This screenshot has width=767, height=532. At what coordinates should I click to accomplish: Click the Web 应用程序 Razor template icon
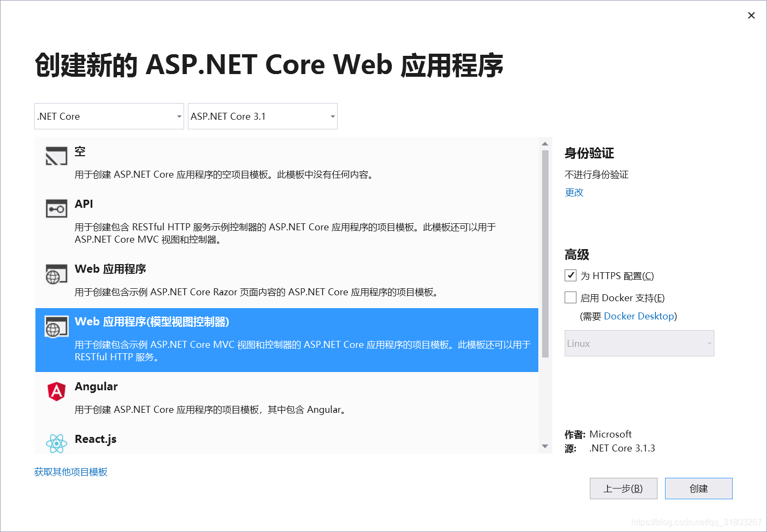56,274
